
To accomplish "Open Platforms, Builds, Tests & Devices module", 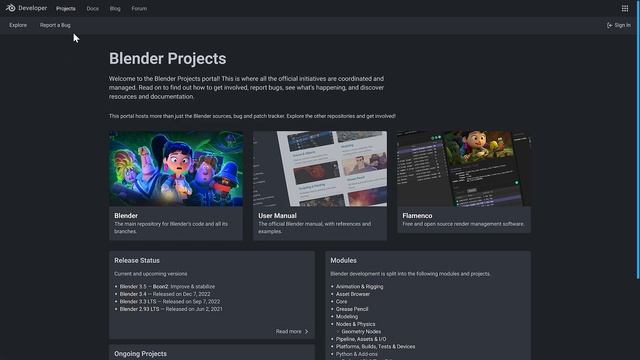I will pos(376,347).
